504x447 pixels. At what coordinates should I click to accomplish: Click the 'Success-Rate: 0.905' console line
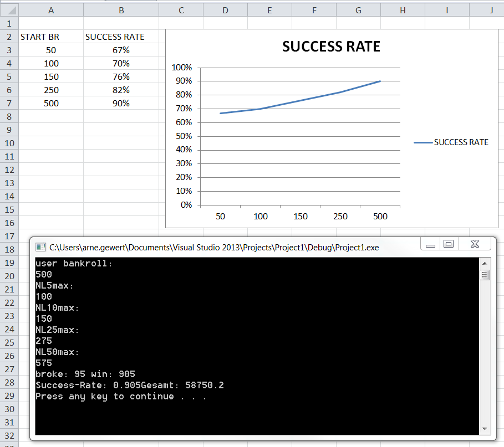pos(130,386)
